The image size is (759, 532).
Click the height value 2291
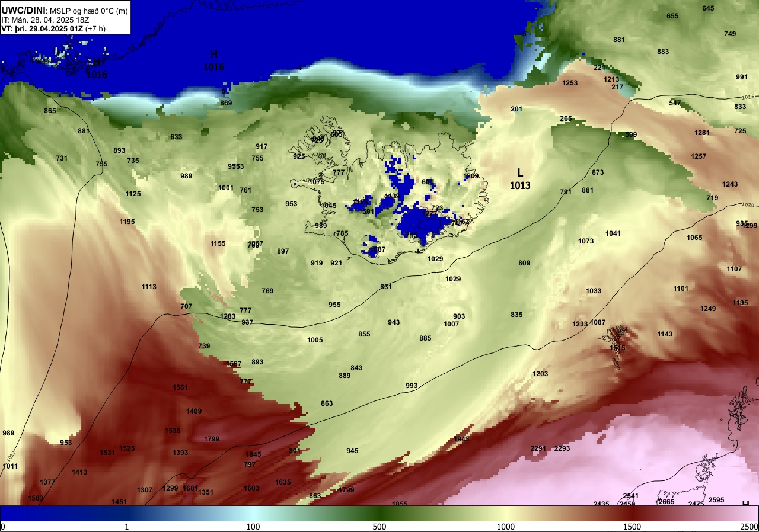[538, 448]
